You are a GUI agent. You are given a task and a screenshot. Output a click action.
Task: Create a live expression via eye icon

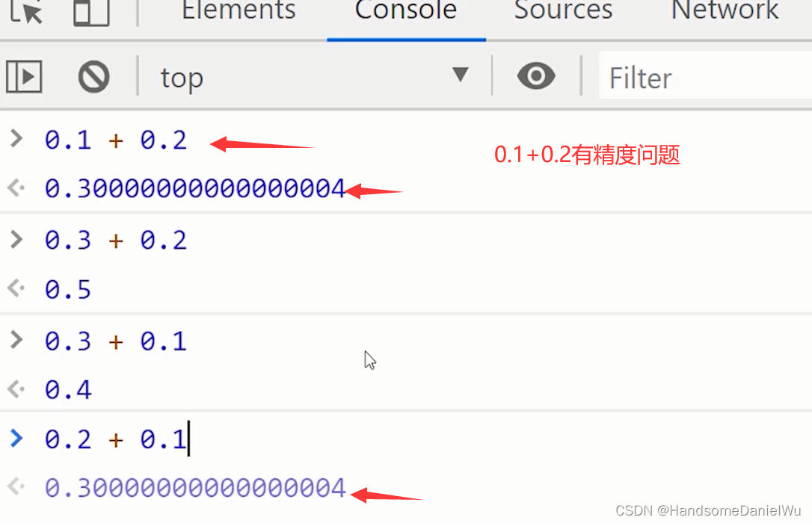(x=535, y=76)
